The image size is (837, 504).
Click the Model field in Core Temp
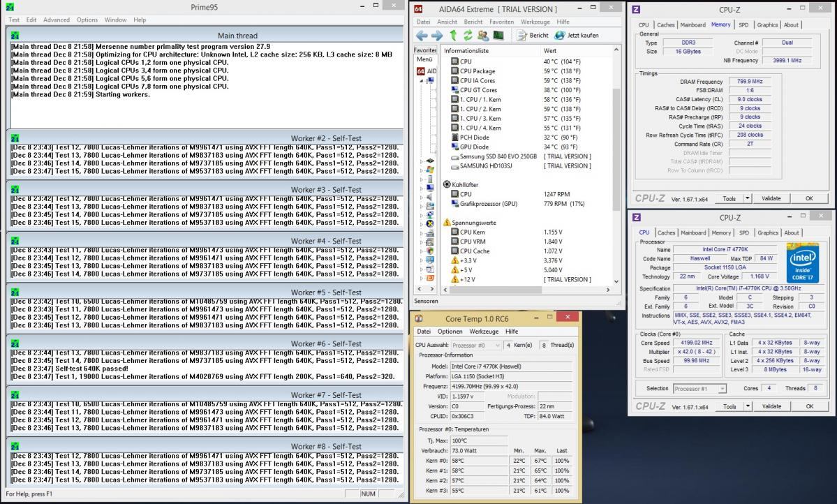pyautogui.click(x=511, y=366)
